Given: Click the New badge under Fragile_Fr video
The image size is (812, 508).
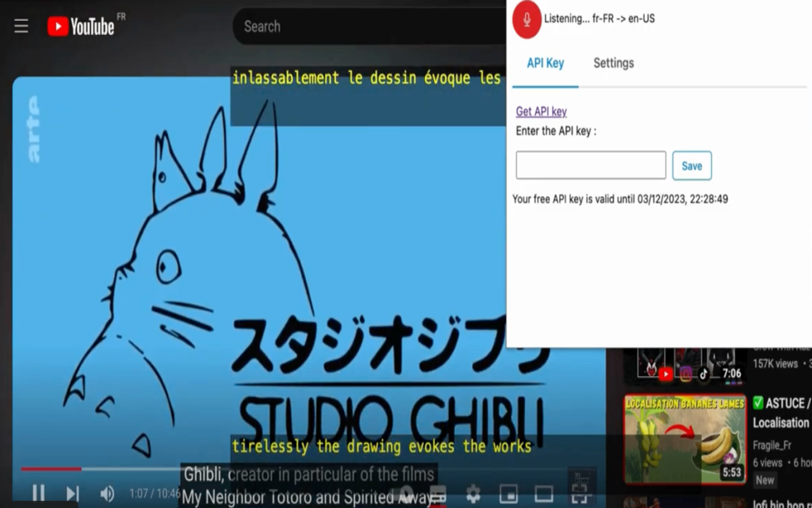Looking at the screenshot, I should click(764, 480).
